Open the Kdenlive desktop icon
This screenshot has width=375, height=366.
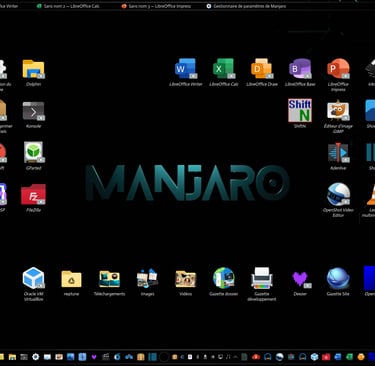pyautogui.click(x=338, y=153)
